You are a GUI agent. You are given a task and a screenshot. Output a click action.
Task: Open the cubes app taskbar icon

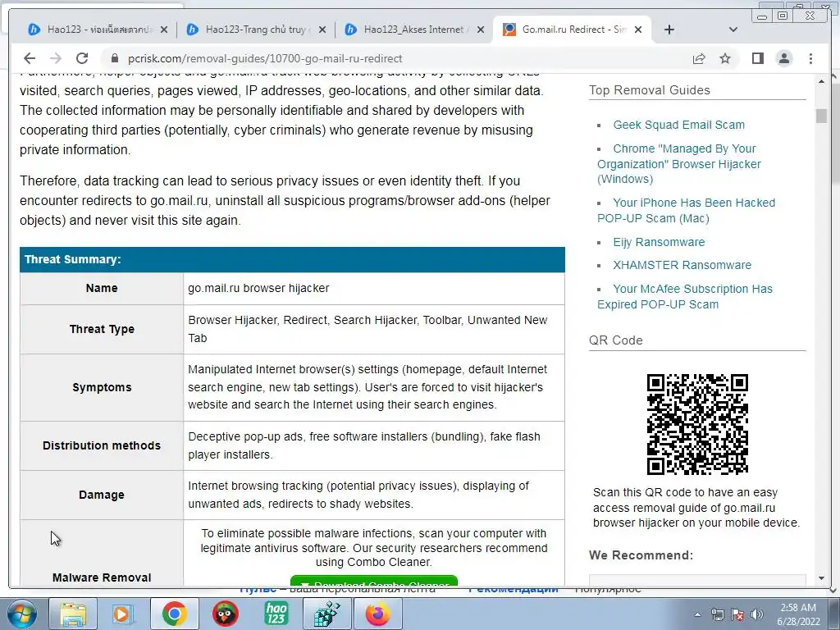tap(326, 614)
